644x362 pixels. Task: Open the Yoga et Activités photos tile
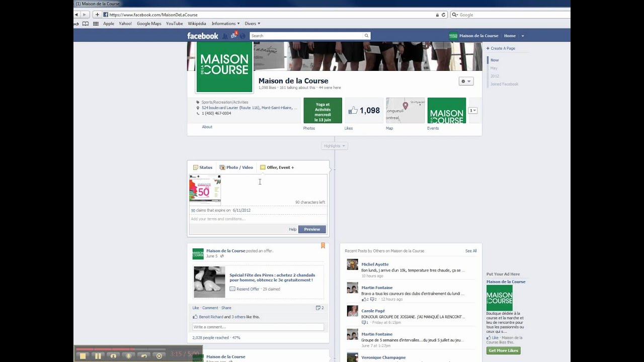pyautogui.click(x=323, y=111)
